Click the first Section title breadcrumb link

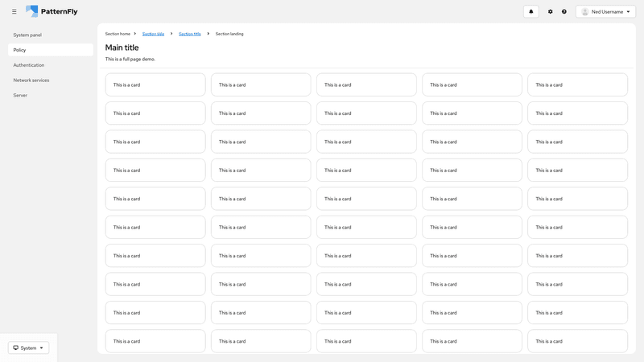point(153,34)
